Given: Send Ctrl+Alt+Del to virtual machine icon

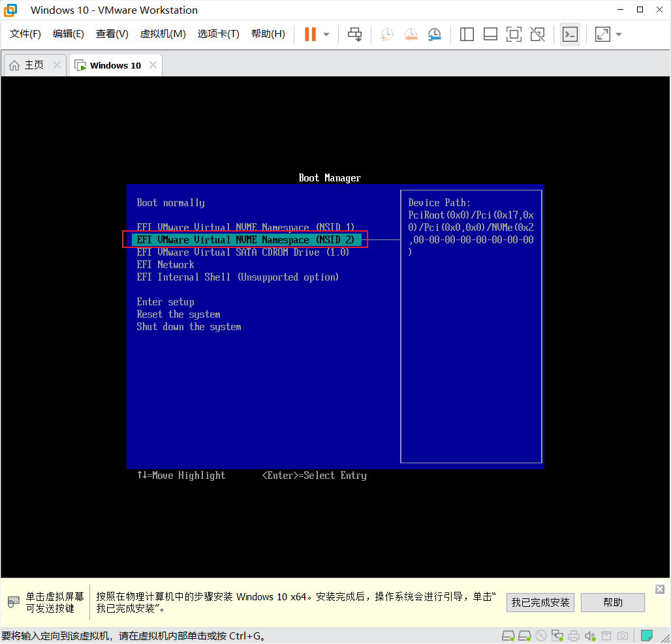Looking at the screenshot, I should coord(354,34).
